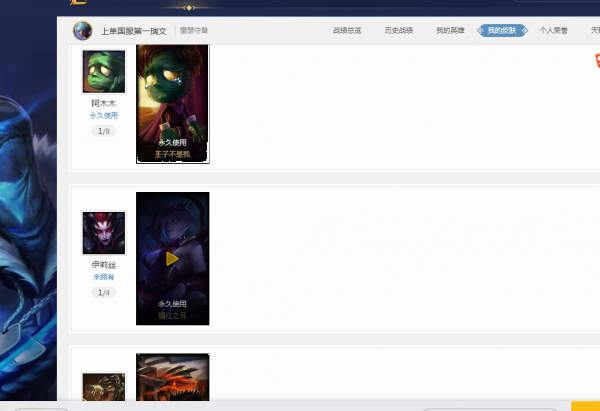Click 永久使用 under the 阿木木 name
The image size is (600, 411).
point(104,116)
